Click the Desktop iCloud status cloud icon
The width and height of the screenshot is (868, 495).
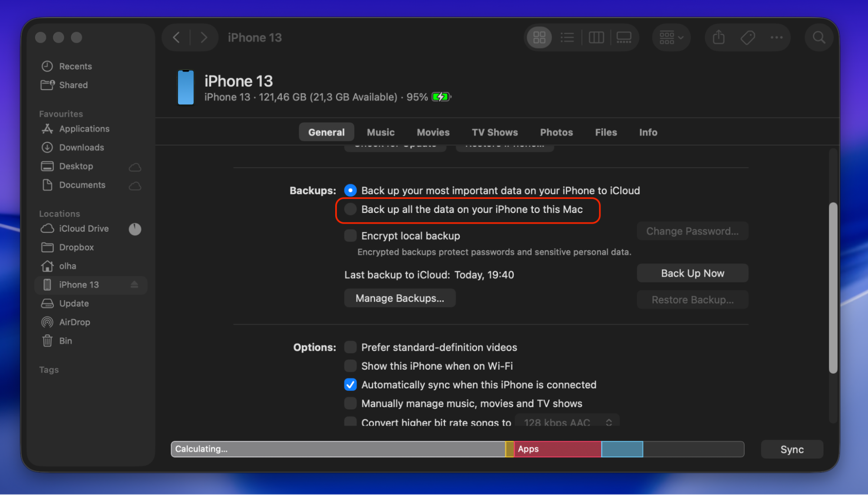pos(135,167)
